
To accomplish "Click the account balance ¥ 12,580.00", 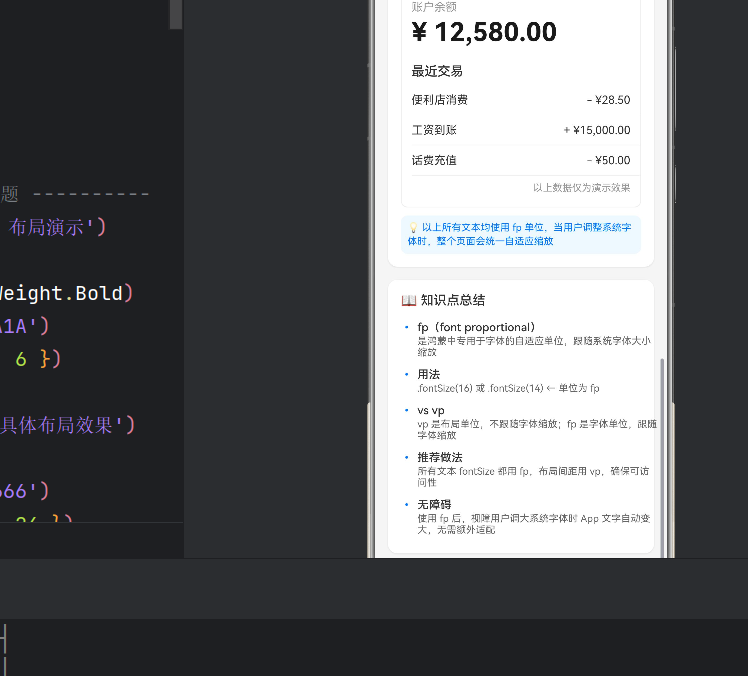I will (484, 32).
